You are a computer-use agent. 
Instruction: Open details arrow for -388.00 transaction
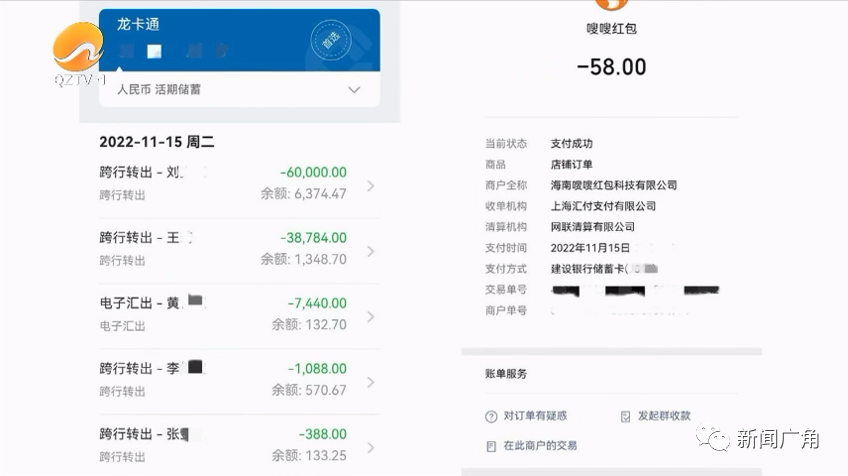[x=370, y=447]
